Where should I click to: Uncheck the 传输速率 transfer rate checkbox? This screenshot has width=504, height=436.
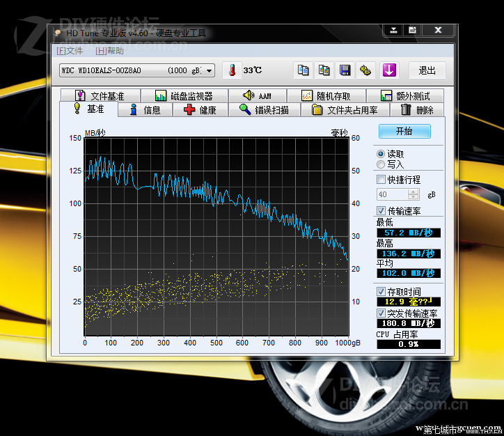click(x=381, y=210)
